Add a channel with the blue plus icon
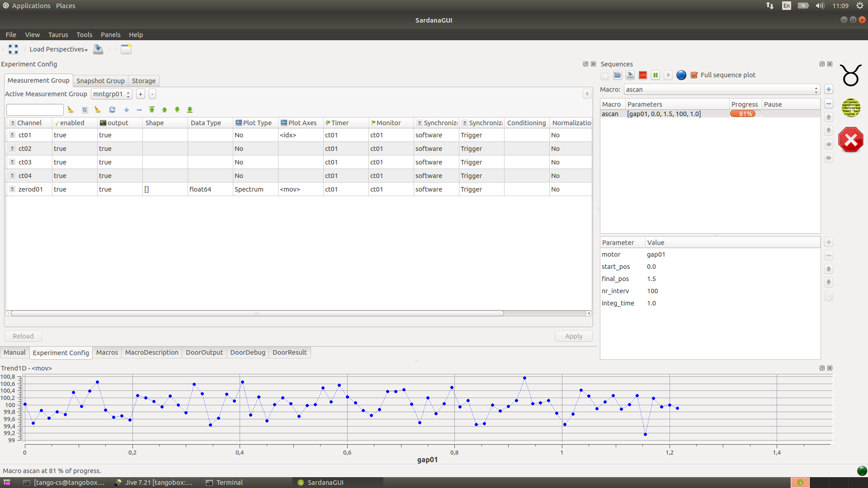 (127, 110)
